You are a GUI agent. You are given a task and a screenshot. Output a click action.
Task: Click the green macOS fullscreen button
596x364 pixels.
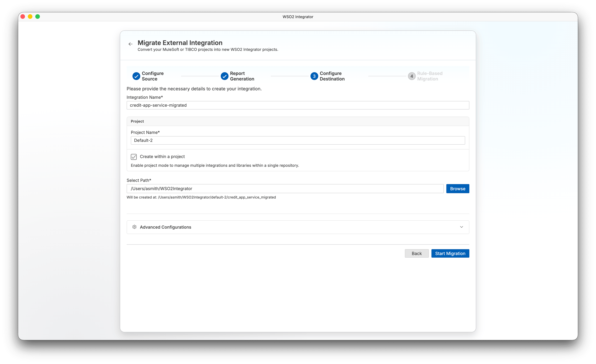click(37, 17)
